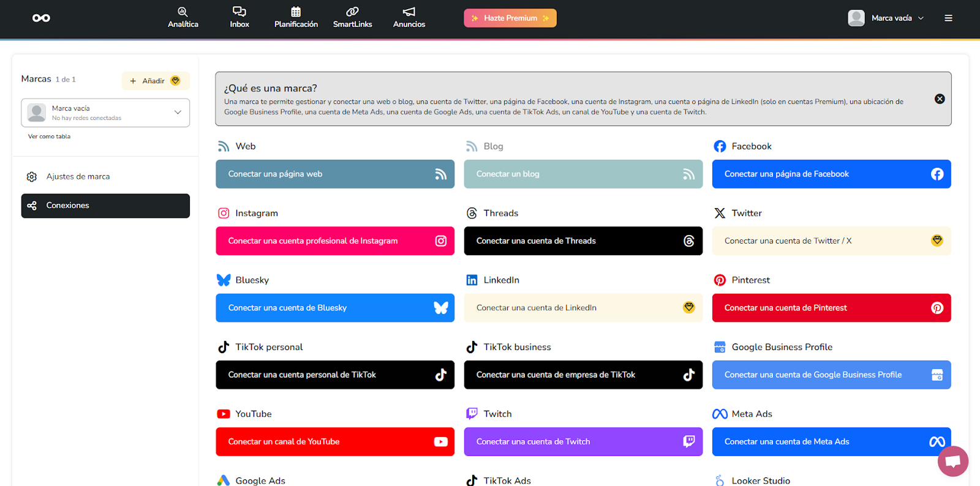This screenshot has height=486, width=980.
Task: Click the Instagram logo heading icon
Action: point(224,213)
